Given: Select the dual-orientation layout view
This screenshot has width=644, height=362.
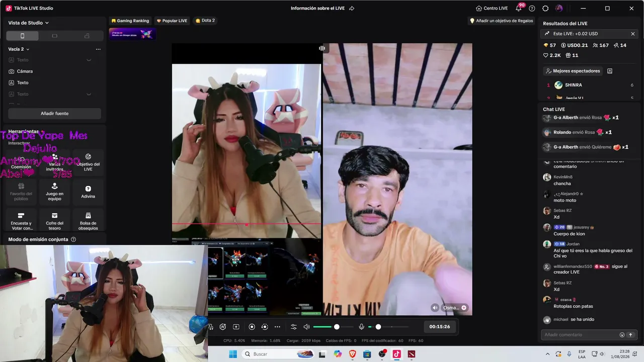Looking at the screenshot, I should (87, 36).
